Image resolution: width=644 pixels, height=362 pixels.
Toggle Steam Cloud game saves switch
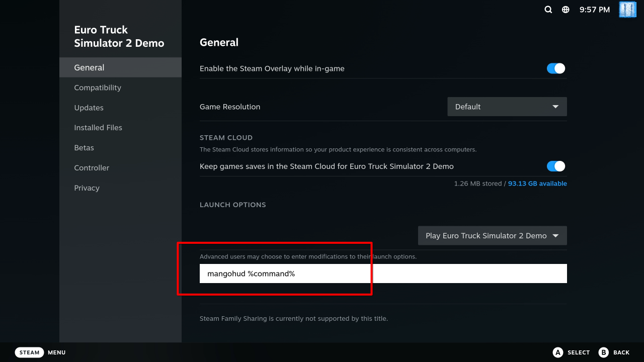556,166
